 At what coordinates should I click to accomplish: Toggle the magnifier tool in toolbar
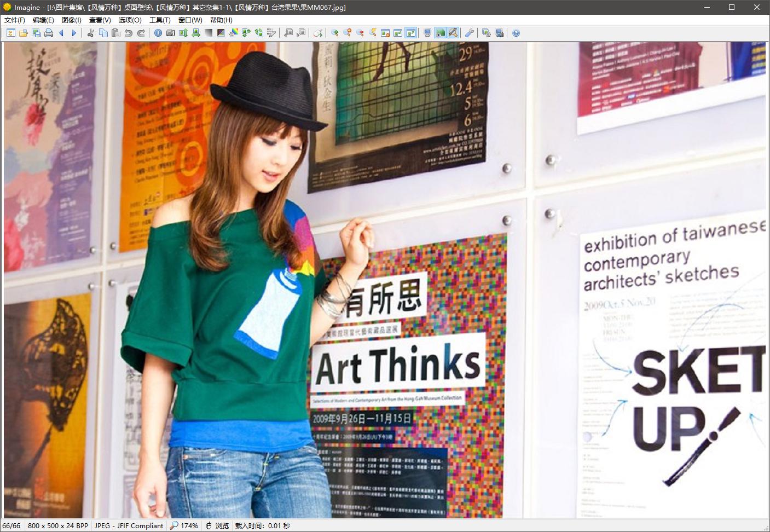click(453, 33)
